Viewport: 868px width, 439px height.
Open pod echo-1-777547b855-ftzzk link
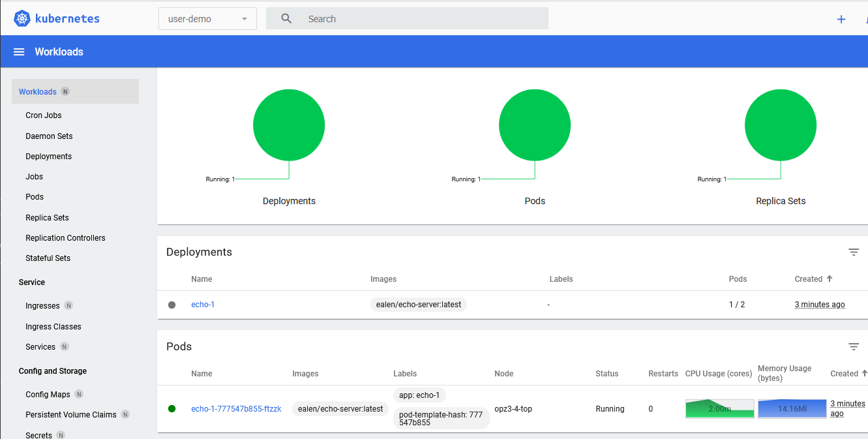click(x=236, y=409)
